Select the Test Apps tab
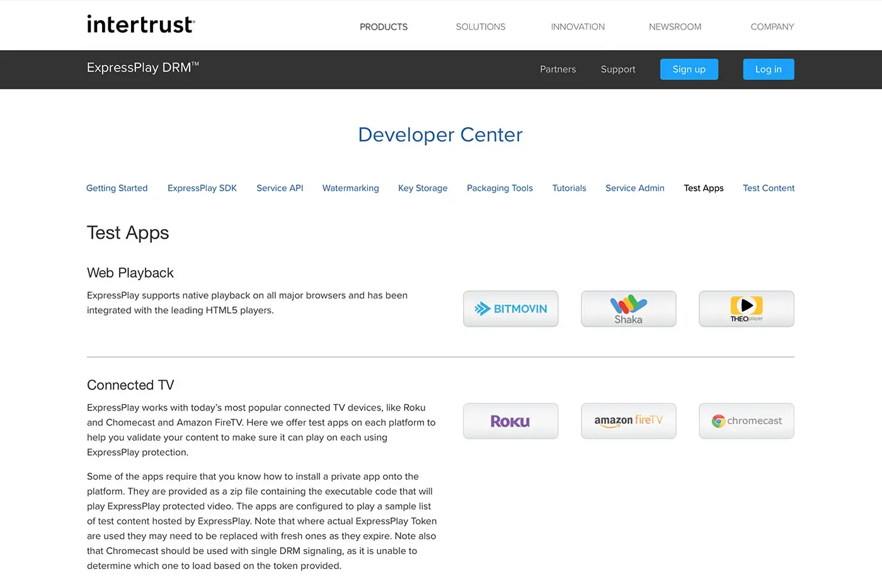882x588 pixels. pyautogui.click(x=704, y=188)
